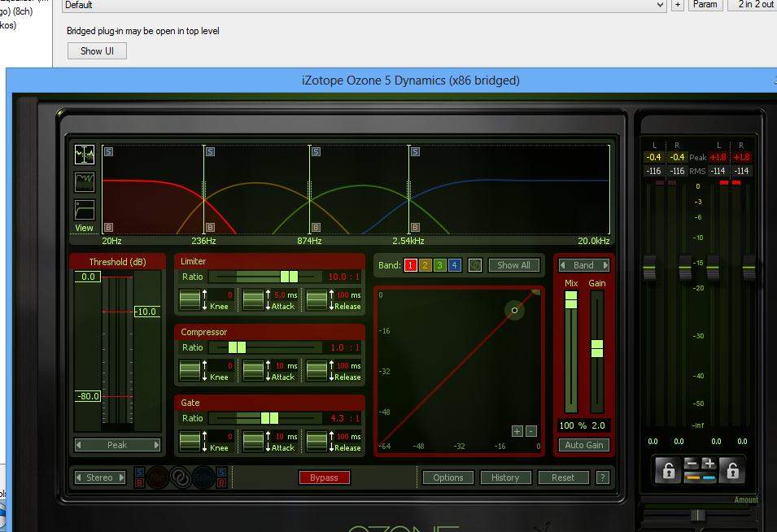This screenshot has width=777, height=532.
Task: Click right arrow of Peak detection selector
Action: tap(155, 445)
